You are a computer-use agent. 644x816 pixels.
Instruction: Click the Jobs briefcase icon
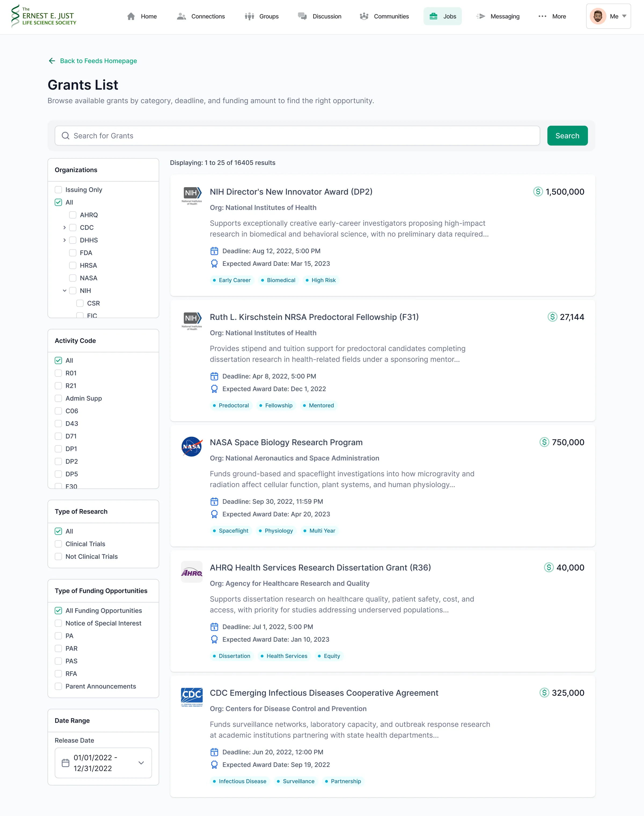pyautogui.click(x=434, y=16)
